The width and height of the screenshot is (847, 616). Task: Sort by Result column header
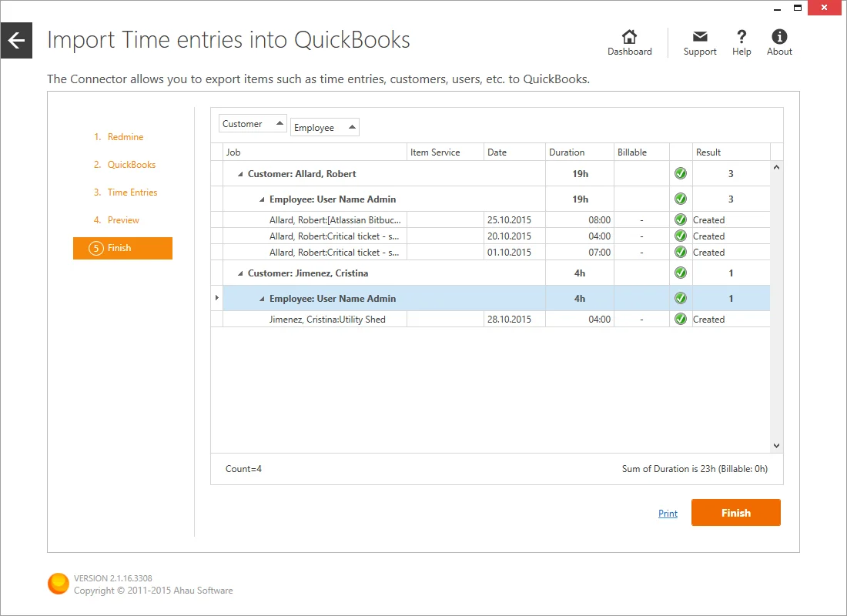point(731,152)
